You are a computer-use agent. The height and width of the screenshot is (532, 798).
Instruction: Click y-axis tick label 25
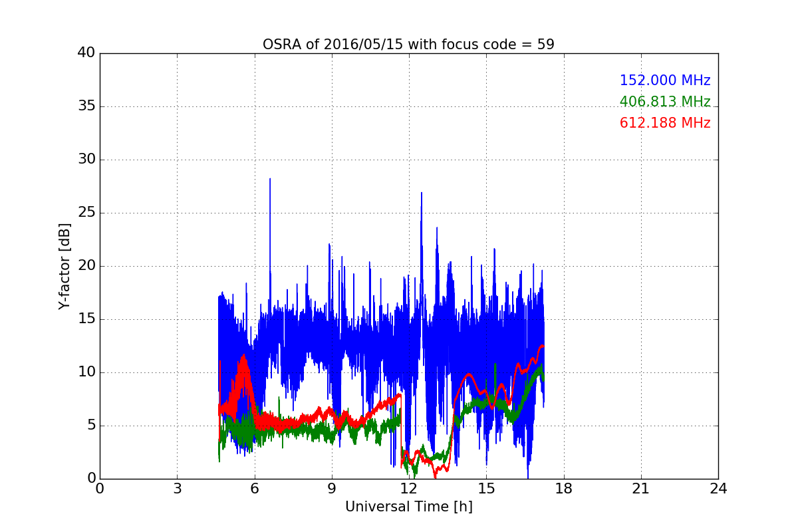tap(86, 213)
